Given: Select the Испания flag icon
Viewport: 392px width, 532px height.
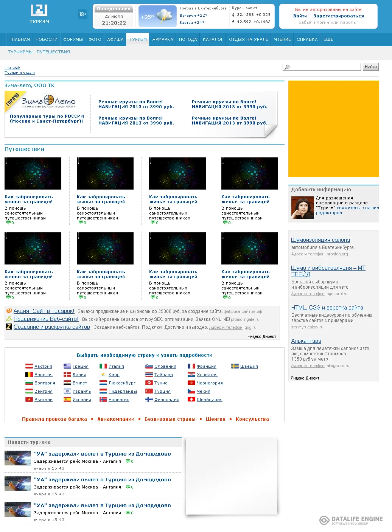Looking at the screenshot, I should coord(67,400).
